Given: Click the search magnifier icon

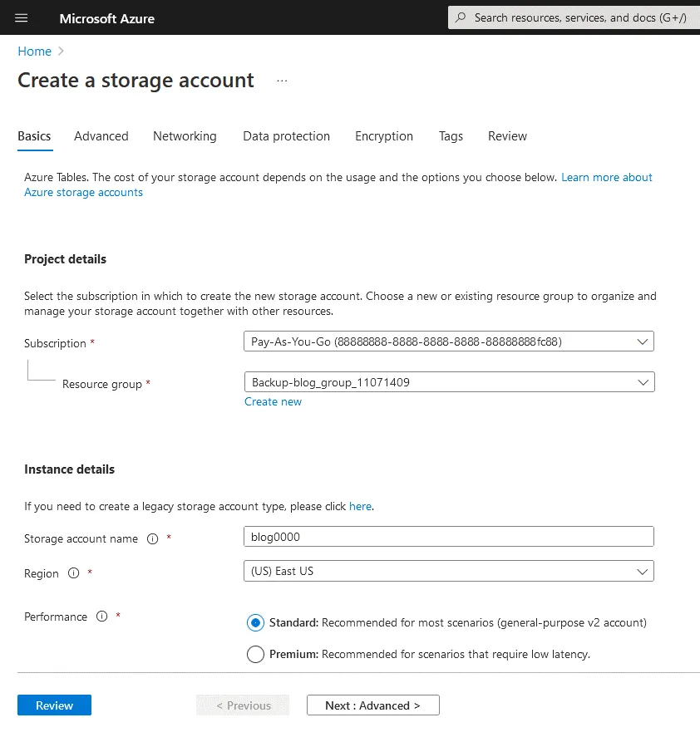Looking at the screenshot, I should 461,17.
